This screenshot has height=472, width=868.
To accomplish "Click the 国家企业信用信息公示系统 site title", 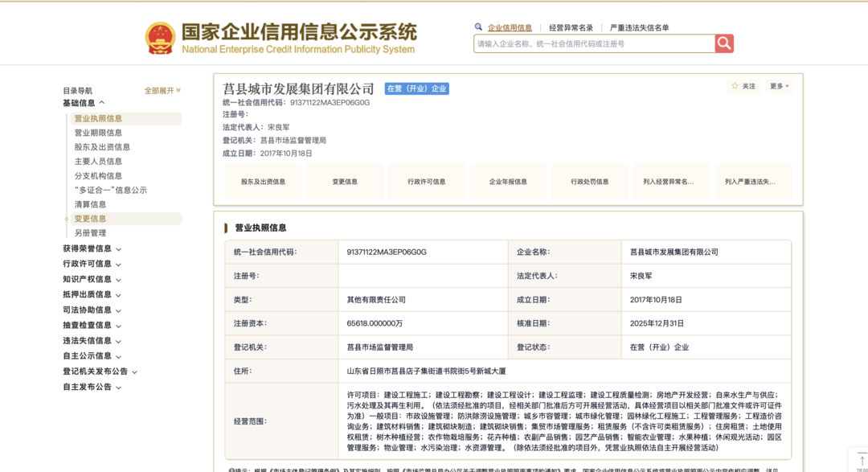I will point(299,32).
